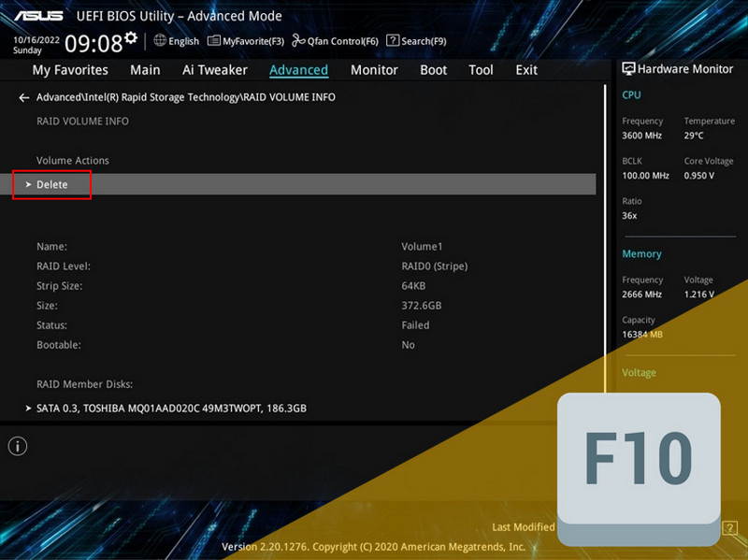Image resolution: width=748 pixels, height=560 pixels.
Task: Click the Search question mark icon
Action: pos(392,40)
